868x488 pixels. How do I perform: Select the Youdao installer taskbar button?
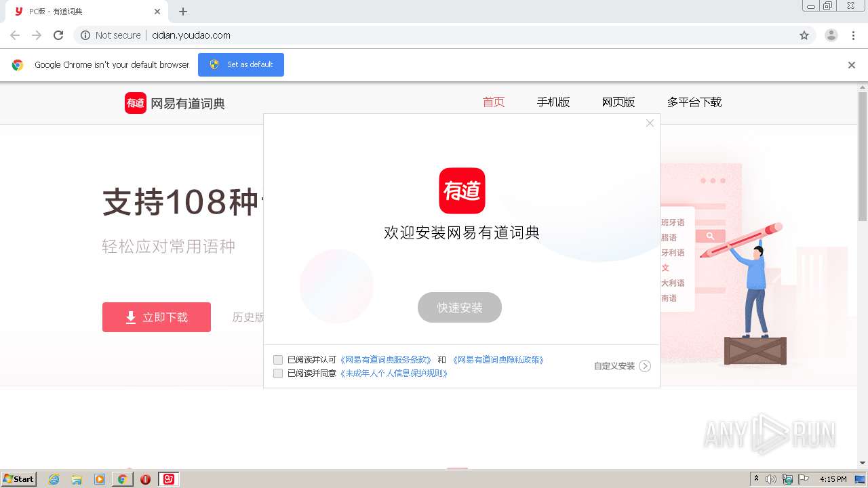[x=168, y=479]
